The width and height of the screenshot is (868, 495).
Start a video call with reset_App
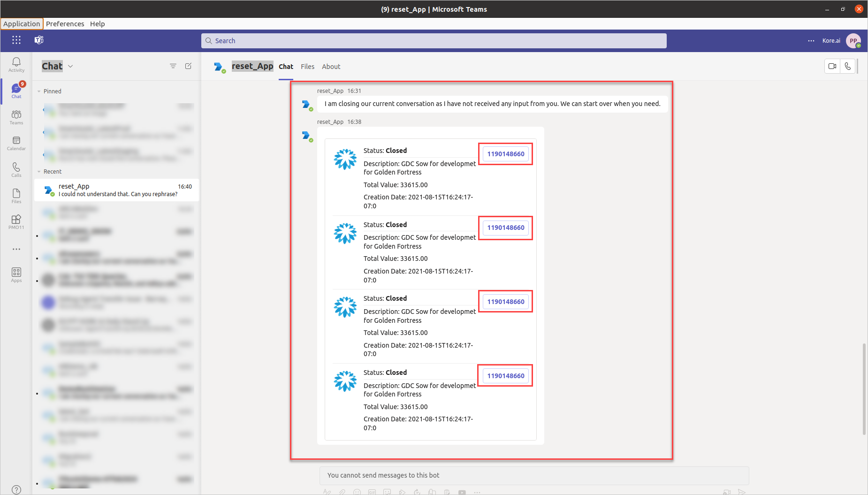[832, 66]
